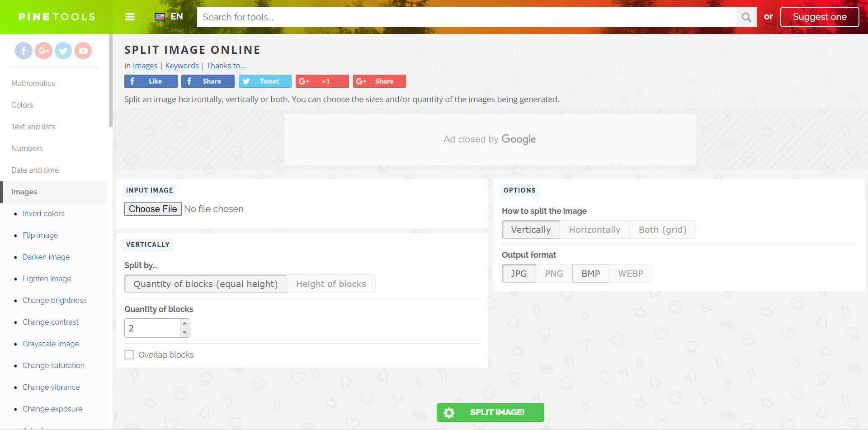Click the Tweet share button
Image resolution: width=868 pixels, height=430 pixels.
pos(265,81)
